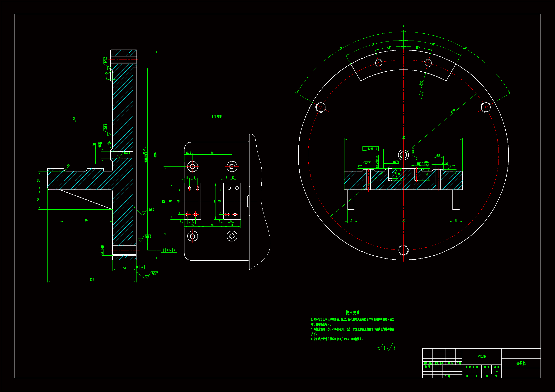Click the R130 radius label
555x392 pixels.
(x=421, y=83)
